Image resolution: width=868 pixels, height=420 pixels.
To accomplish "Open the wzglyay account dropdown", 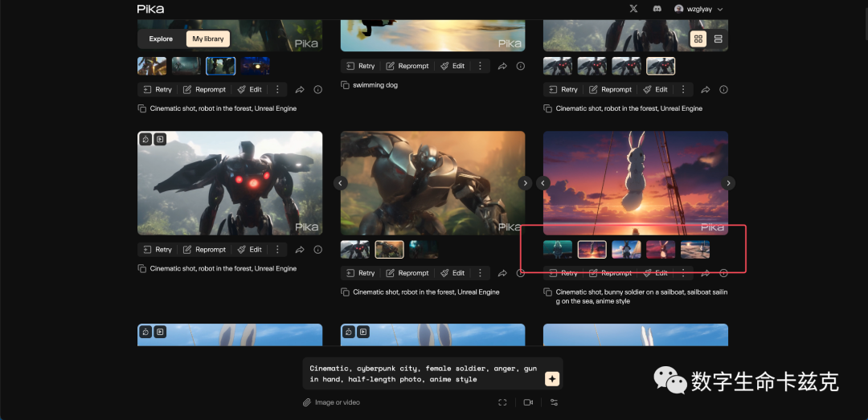I will pos(698,9).
